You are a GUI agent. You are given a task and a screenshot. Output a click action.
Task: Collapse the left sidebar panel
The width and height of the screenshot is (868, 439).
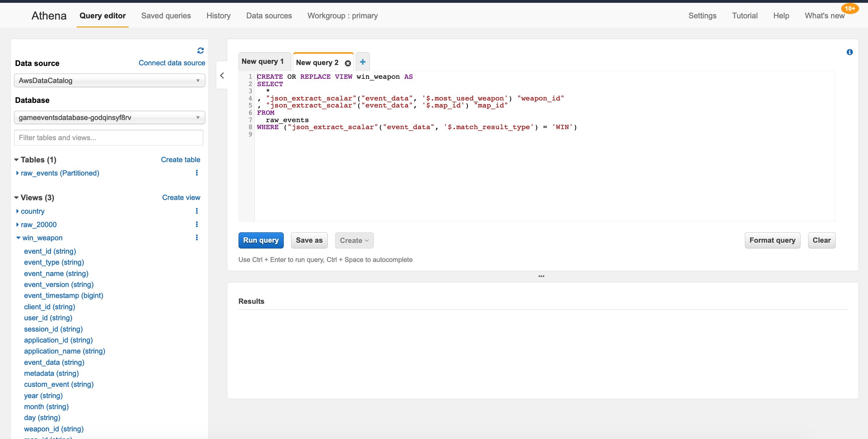point(222,75)
